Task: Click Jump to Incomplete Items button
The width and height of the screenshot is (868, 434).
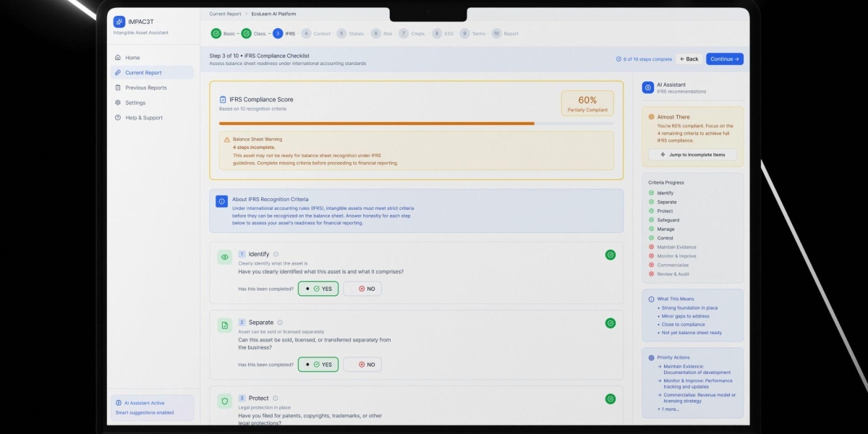Action: tap(692, 155)
